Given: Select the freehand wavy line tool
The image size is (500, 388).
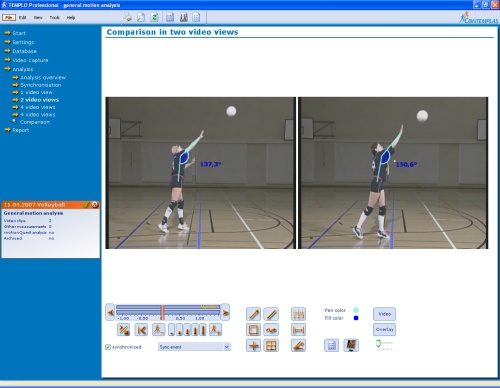Looking at the screenshot, I should point(271,330).
